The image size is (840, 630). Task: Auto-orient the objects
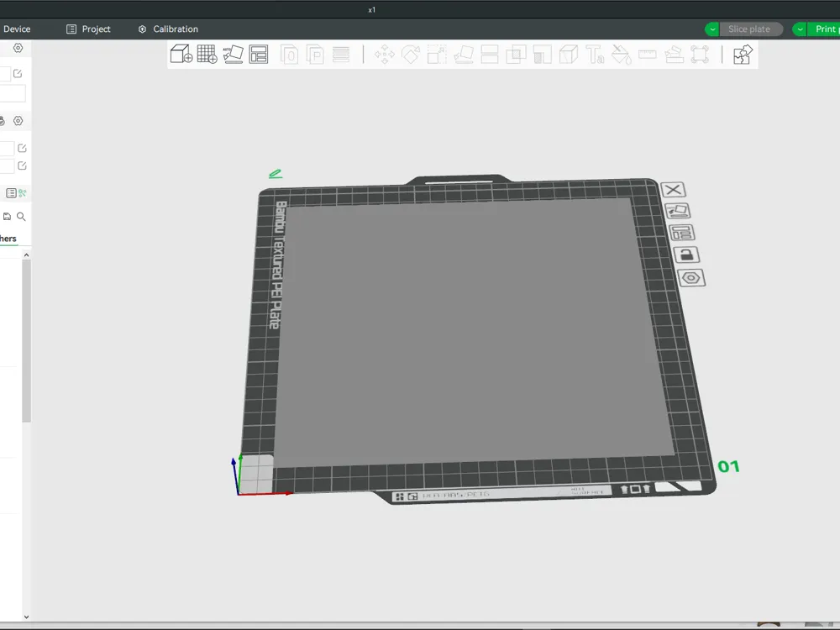pos(233,53)
